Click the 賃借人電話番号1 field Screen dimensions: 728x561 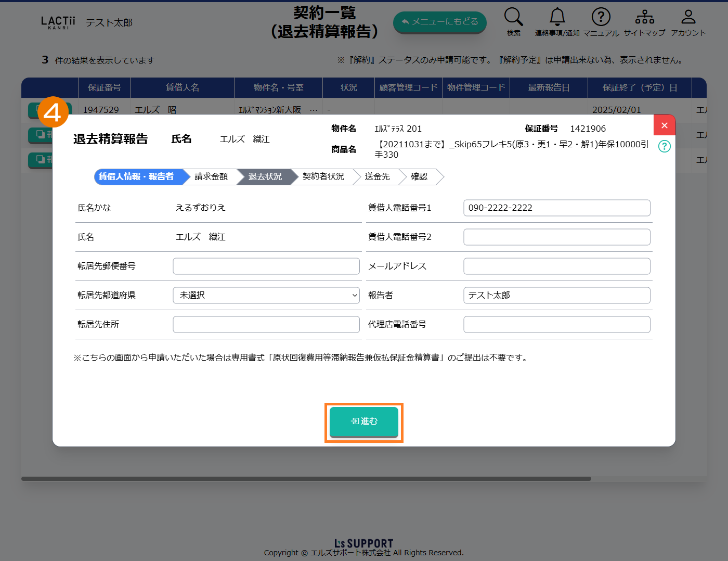point(556,208)
